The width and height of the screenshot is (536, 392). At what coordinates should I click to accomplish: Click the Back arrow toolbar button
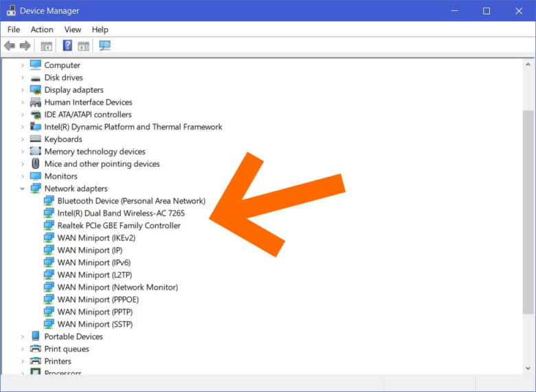click(10, 46)
